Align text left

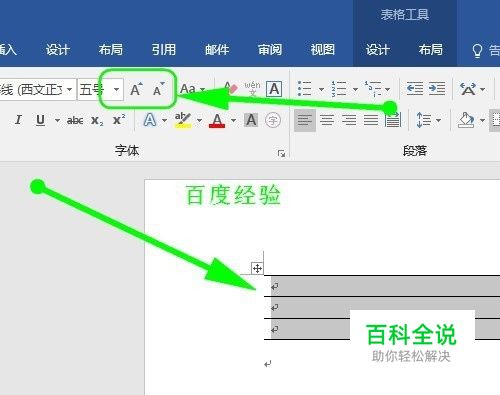coord(305,120)
